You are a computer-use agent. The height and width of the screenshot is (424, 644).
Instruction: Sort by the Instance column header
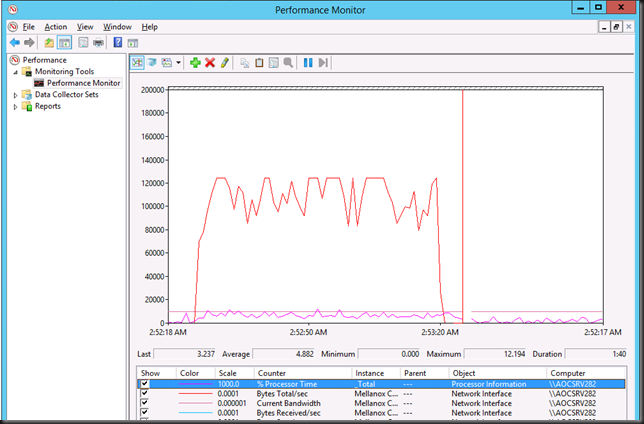click(x=376, y=373)
